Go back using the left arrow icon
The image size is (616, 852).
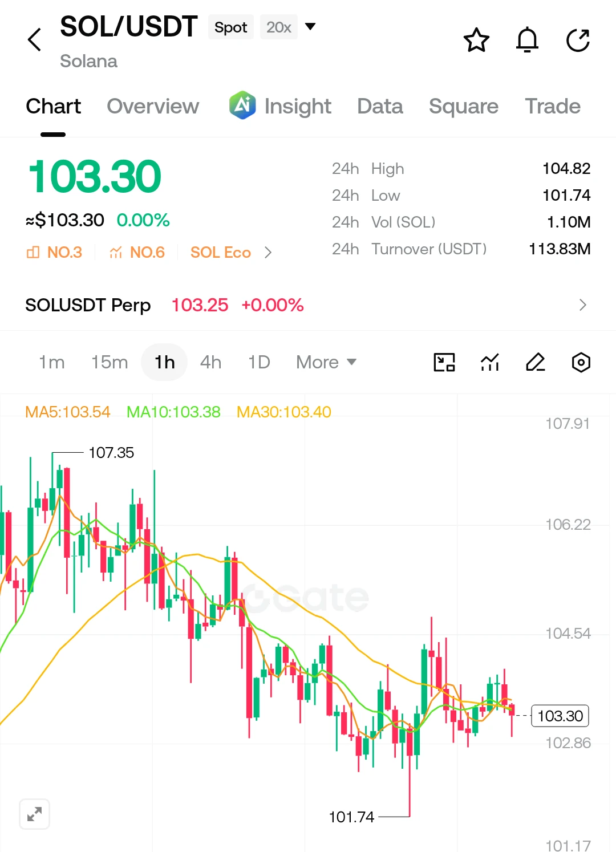point(35,39)
